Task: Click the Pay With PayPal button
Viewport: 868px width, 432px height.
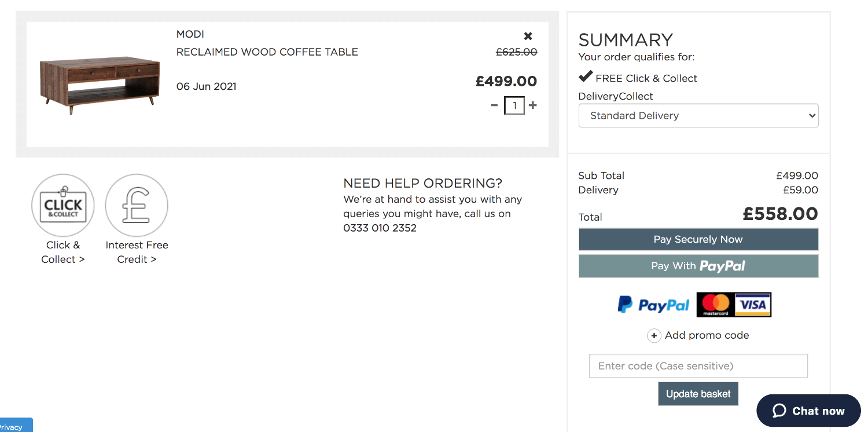Action: click(x=698, y=266)
